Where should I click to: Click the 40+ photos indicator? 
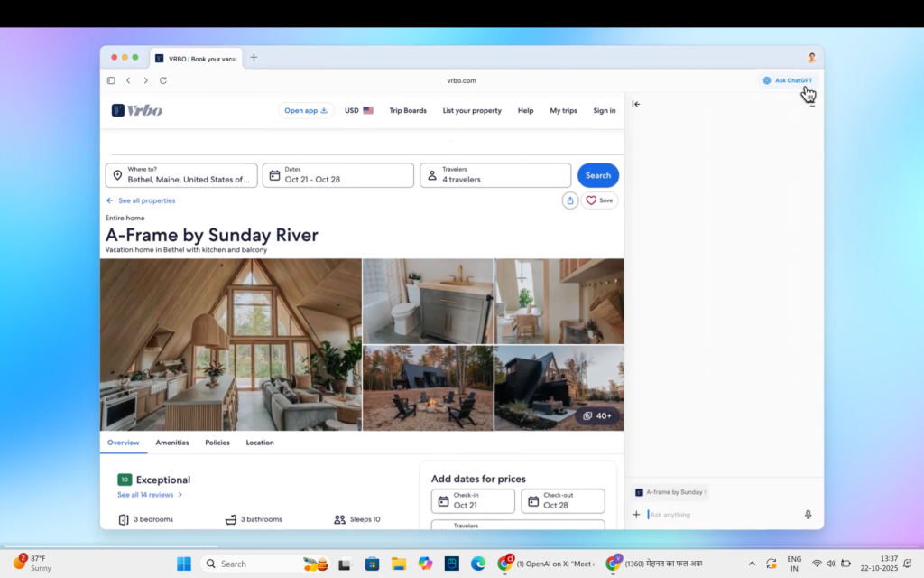596,415
